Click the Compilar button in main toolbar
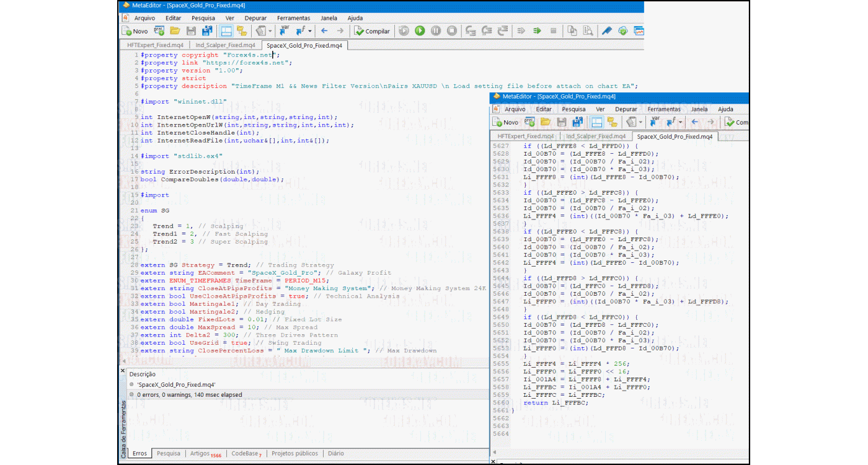The height and width of the screenshot is (465, 868). coord(372,31)
